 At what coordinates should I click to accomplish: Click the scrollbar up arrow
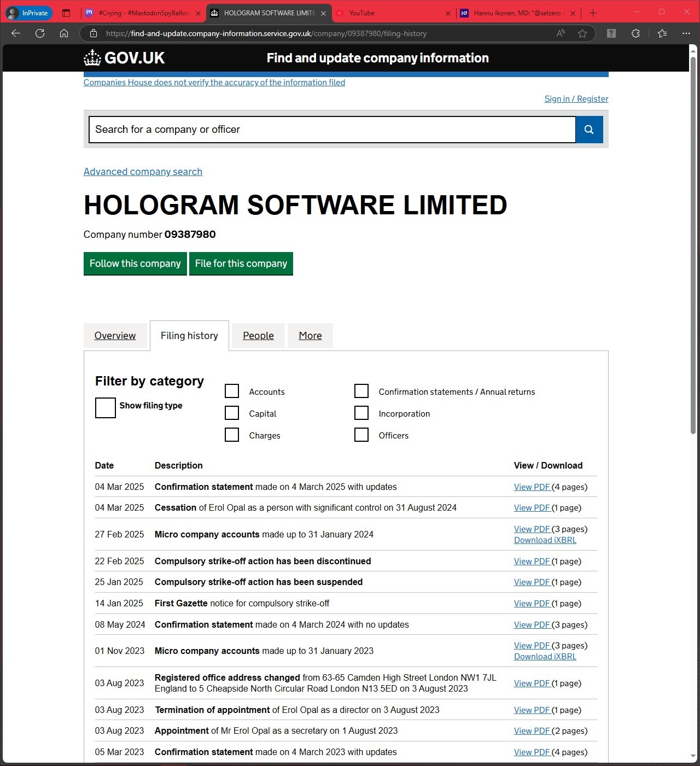click(x=693, y=50)
